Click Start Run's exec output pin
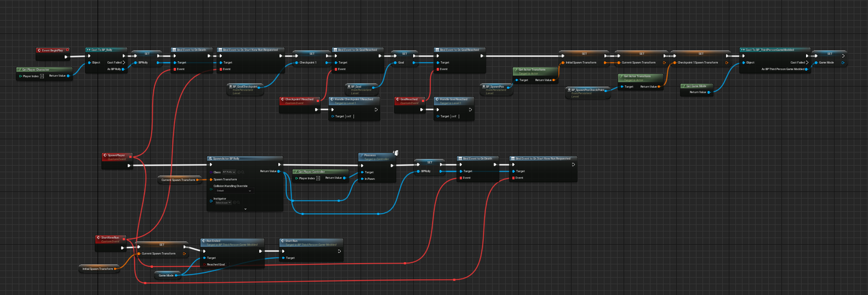Image resolution: width=868 pixels, height=295 pixels. click(x=339, y=251)
